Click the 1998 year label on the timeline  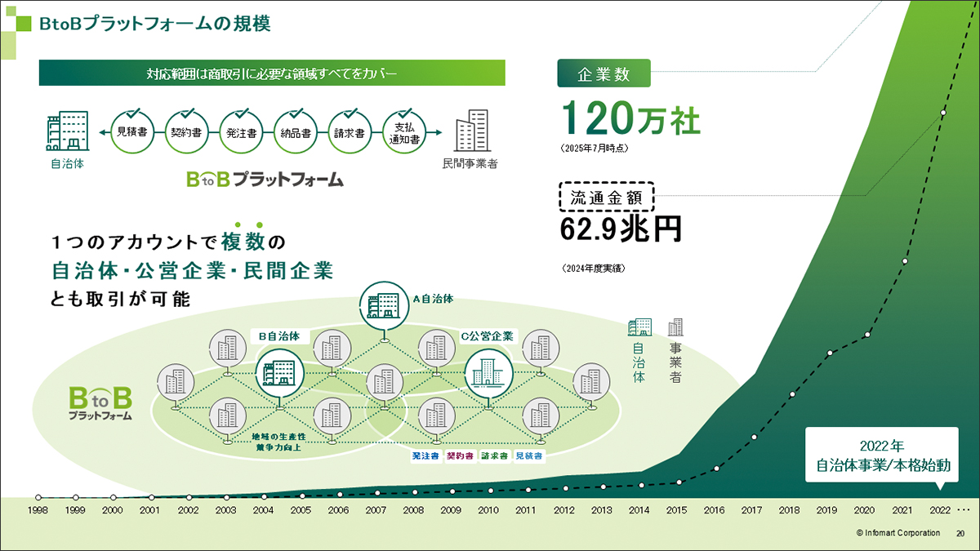pos(38,510)
